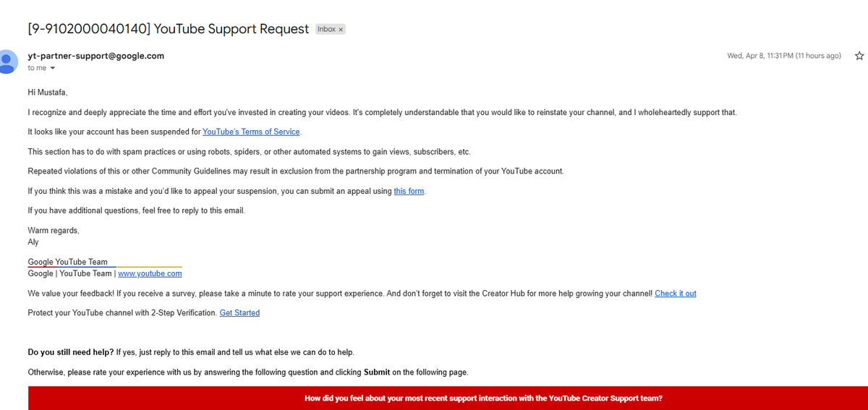Click the sentence about spam practices and robots
Image resolution: width=868 pixels, height=410 pixels.
pos(249,152)
